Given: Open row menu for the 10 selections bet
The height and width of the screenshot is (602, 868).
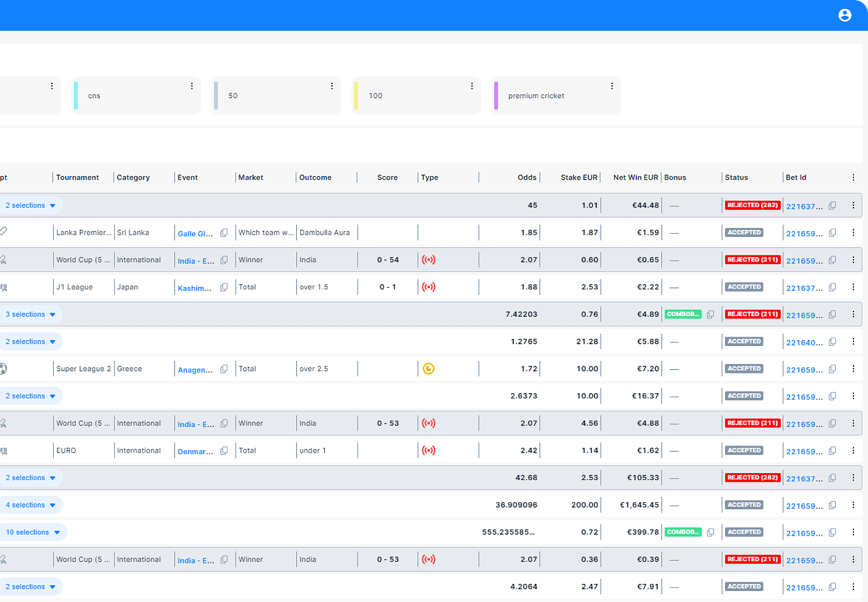Looking at the screenshot, I should 853,532.
